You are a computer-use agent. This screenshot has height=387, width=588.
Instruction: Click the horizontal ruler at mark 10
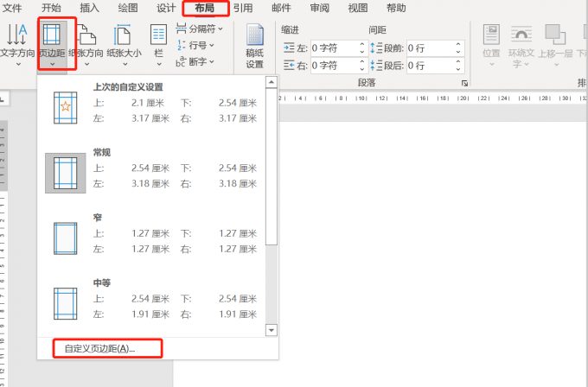pos(361,98)
